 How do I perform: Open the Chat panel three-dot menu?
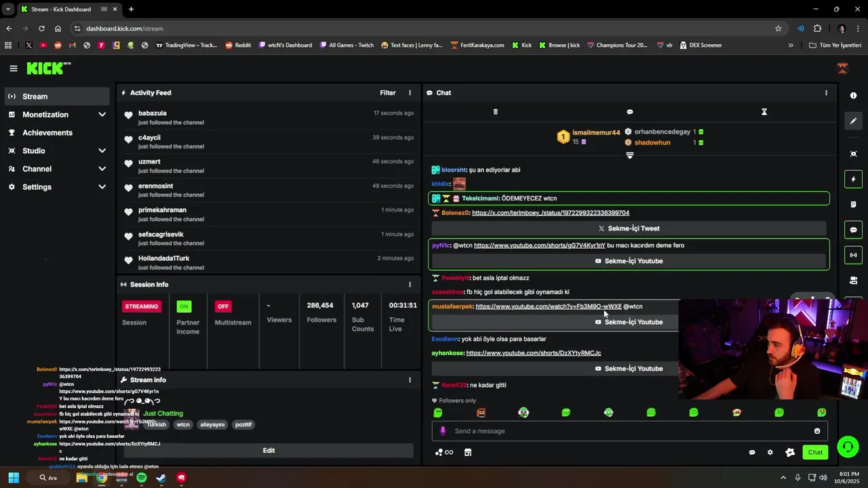[826, 93]
